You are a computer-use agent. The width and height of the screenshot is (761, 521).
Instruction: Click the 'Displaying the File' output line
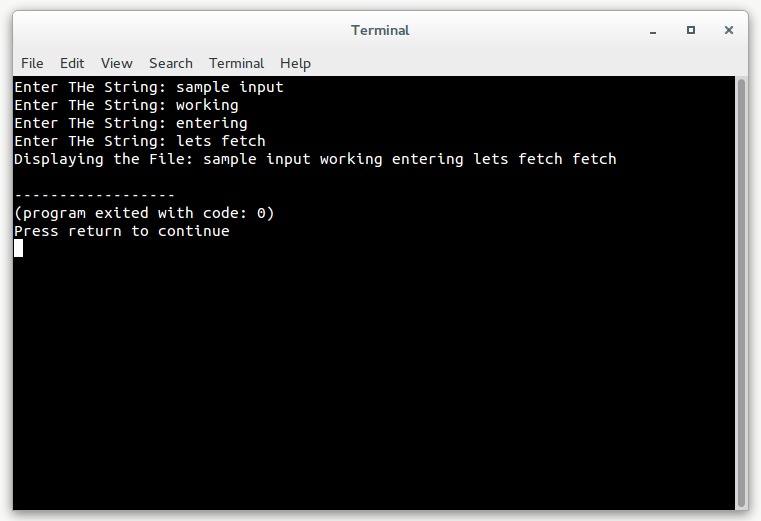click(315, 159)
